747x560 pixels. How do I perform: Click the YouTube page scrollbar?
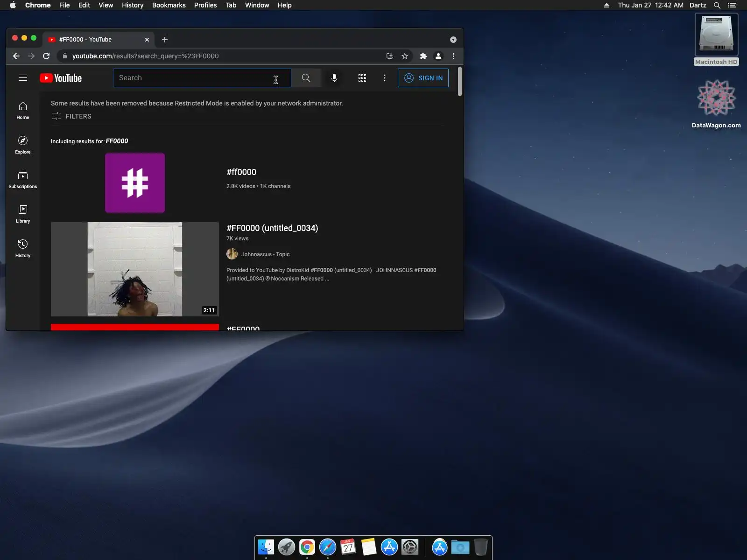coord(460,82)
